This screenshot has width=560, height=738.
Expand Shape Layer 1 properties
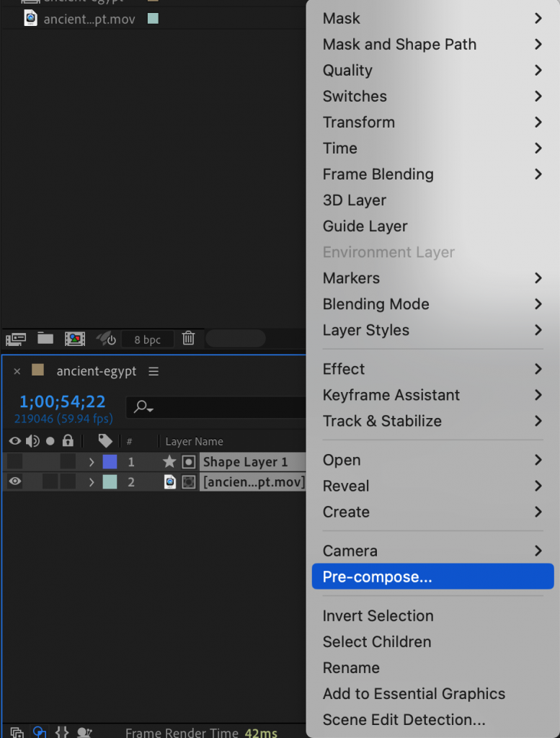click(x=92, y=461)
